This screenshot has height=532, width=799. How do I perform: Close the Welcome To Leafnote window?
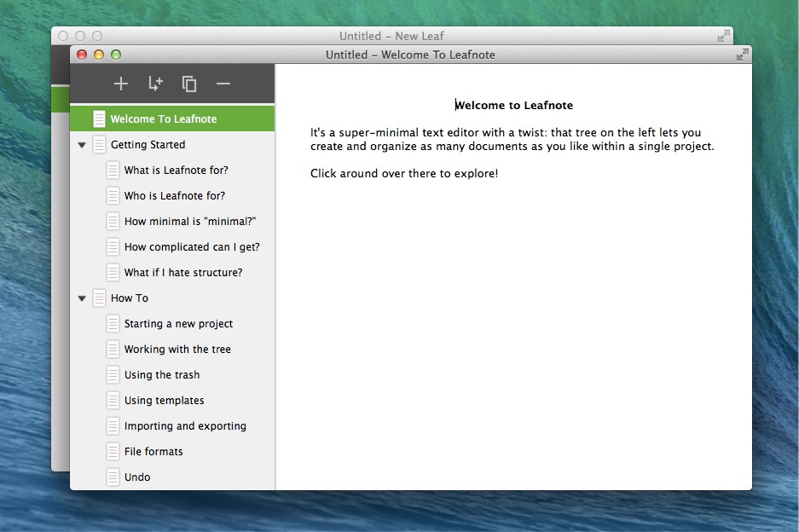(x=82, y=55)
